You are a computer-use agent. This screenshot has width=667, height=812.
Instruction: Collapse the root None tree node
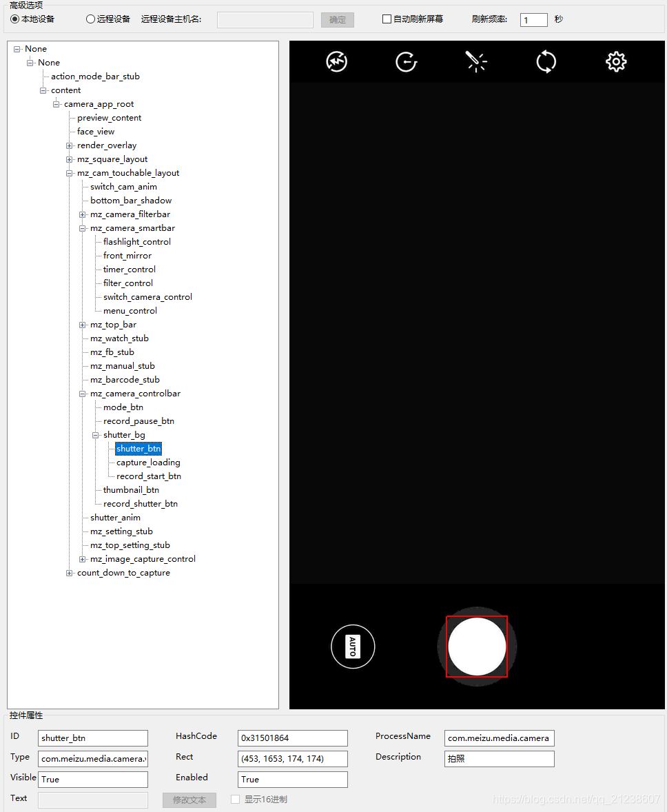[17, 49]
